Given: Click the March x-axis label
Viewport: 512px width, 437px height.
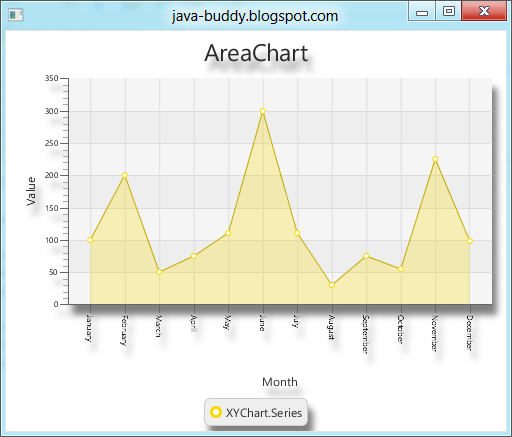Looking at the screenshot, I should tap(158, 326).
